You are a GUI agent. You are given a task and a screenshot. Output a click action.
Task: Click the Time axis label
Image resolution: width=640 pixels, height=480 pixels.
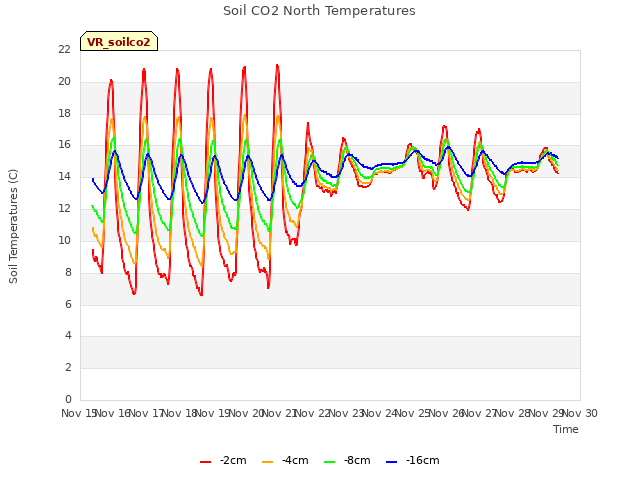(x=566, y=429)
